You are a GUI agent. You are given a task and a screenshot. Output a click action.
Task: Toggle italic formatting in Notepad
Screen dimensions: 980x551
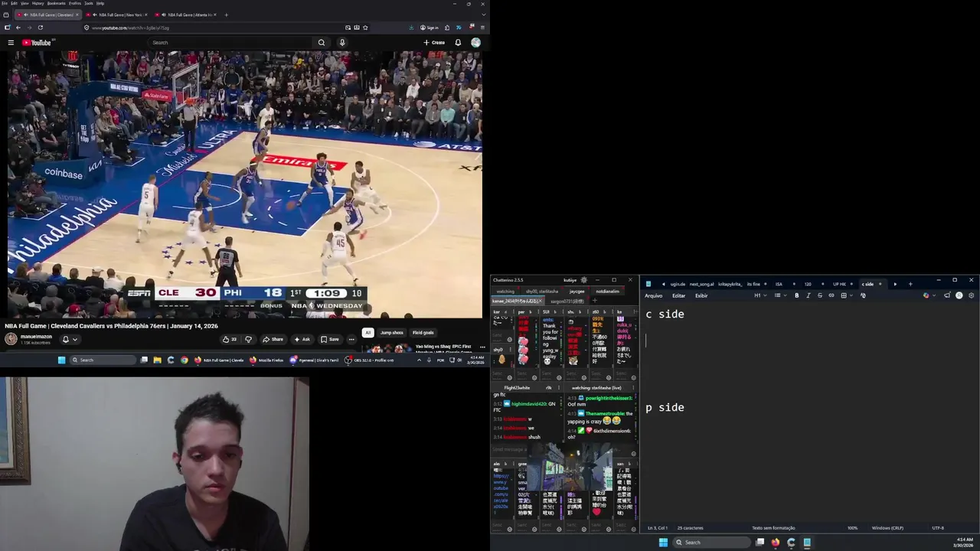808,295
